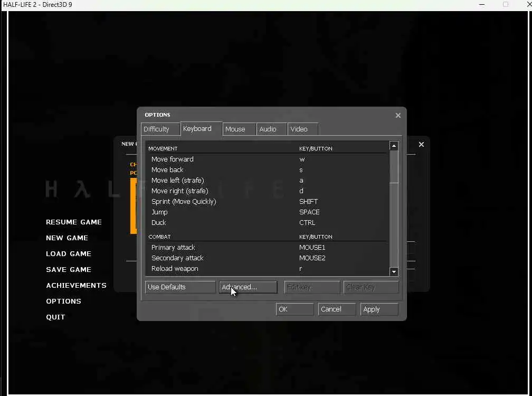
Task: Click Quit in the main menu
Action: (55, 317)
